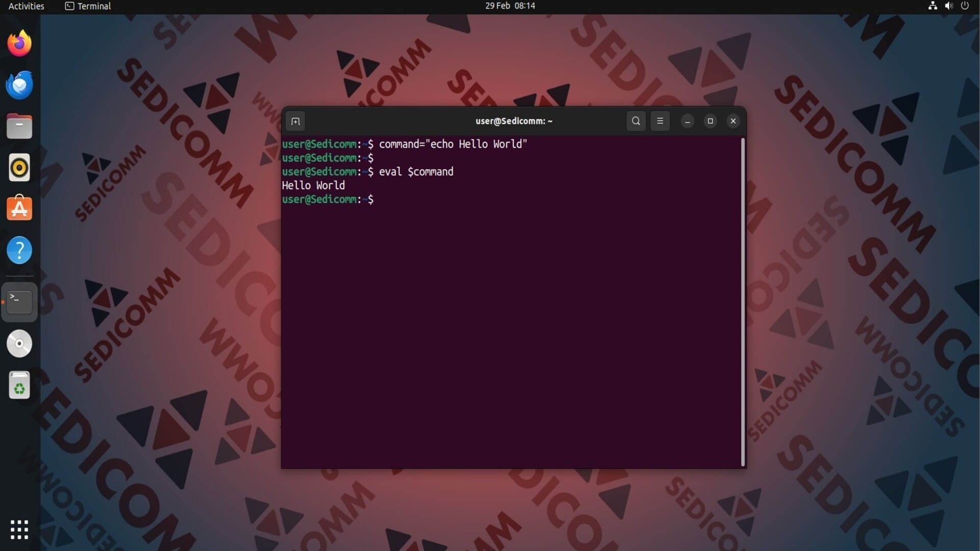
Task: Open the Files manager in dock
Action: tap(19, 127)
